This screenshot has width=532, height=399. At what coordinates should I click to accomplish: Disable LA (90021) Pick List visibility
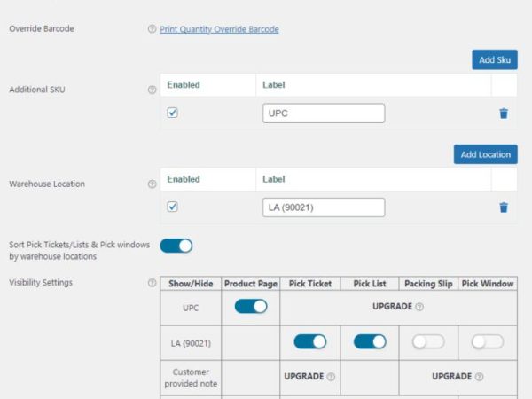369,341
